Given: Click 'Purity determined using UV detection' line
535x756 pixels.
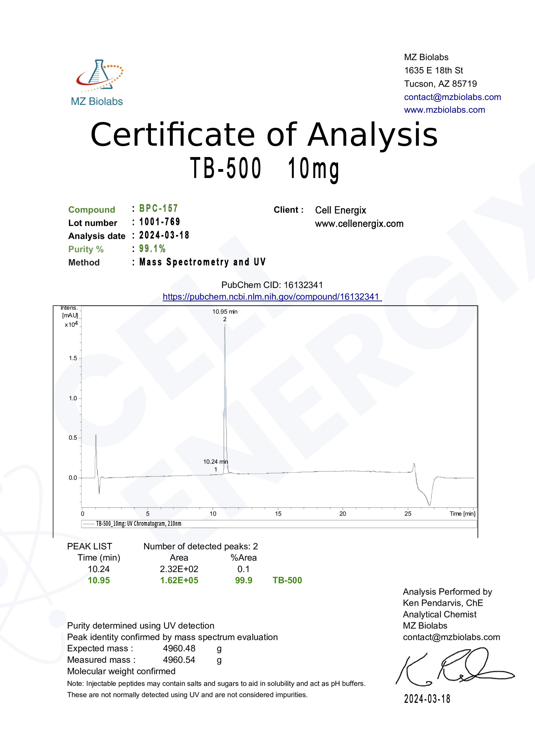Looking at the screenshot, I should (141, 625).
